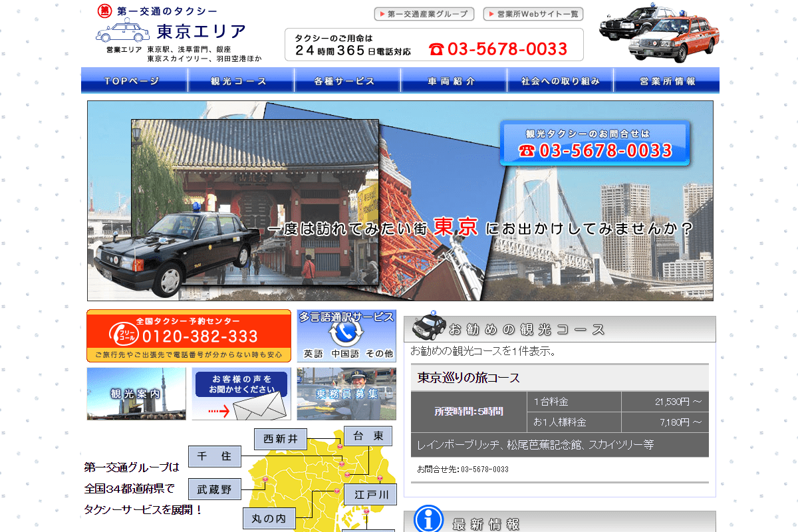Open the 乗務員募集 recruitment banner
The width and height of the screenshot is (798, 532).
[346, 394]
